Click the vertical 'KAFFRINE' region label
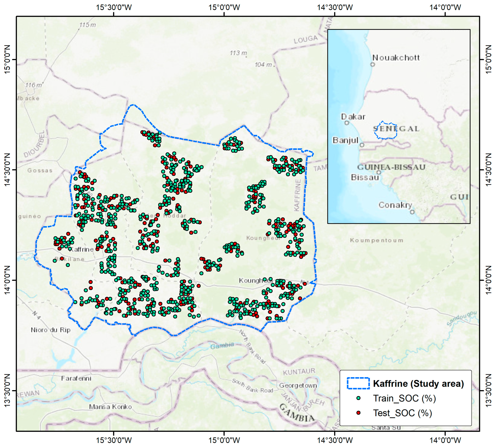 click(297, 195)
